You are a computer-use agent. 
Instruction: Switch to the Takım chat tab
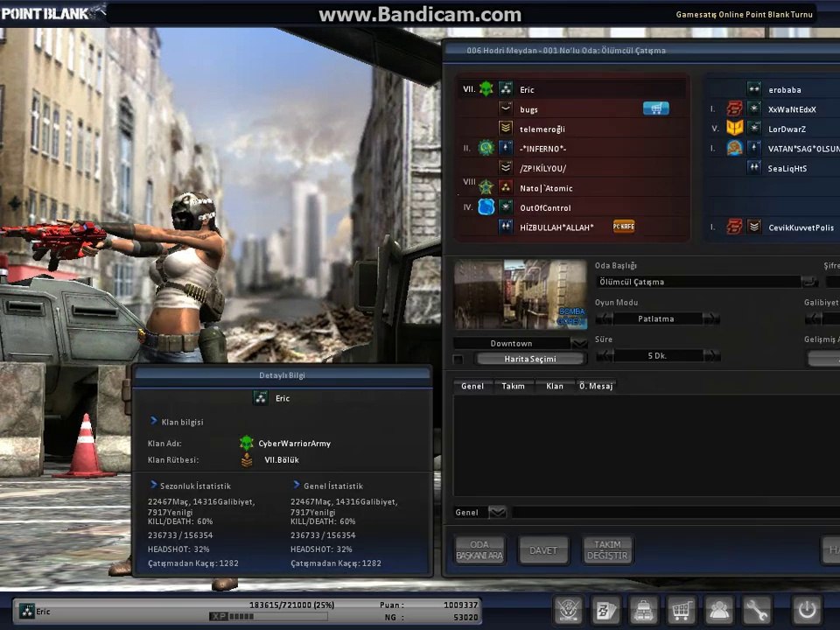point(514,386)
